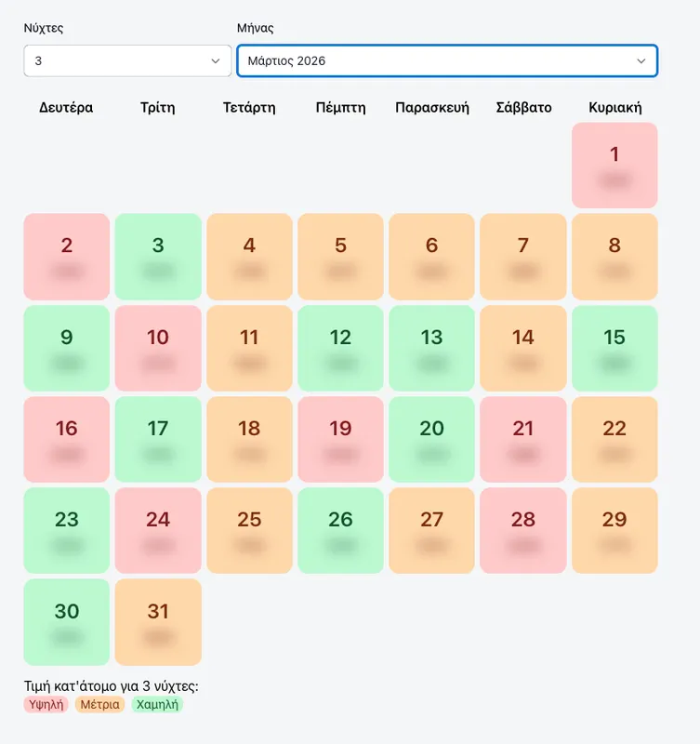The width and height of the screenshot is (700, 744).
Task: Select March 15 in the Κυριακή column
Action: 614,348
